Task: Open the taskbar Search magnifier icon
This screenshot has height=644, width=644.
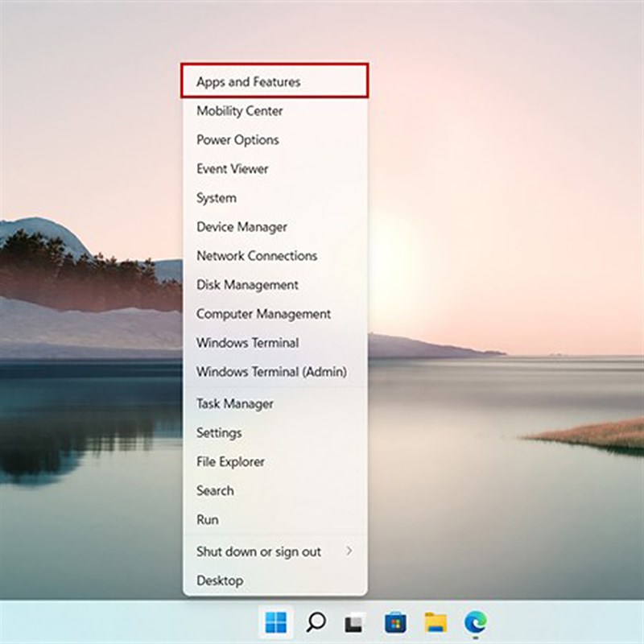Action: [316, 621]
